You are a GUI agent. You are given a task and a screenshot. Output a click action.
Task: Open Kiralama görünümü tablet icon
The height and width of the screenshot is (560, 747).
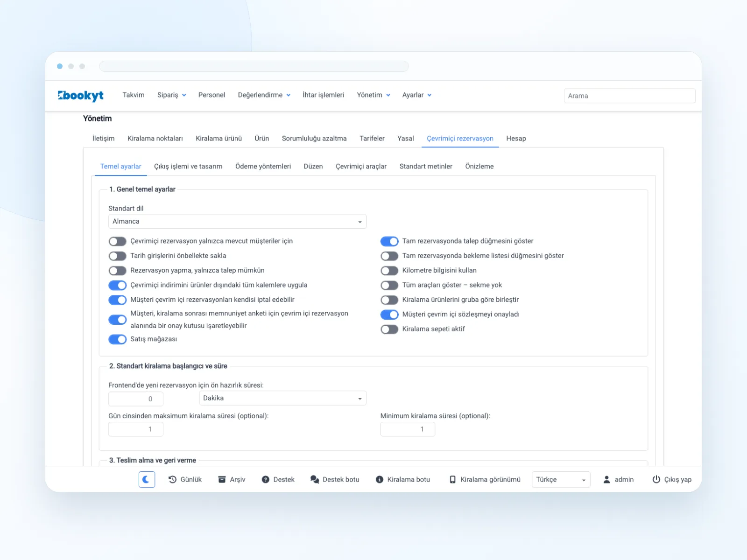click(452, 479)
